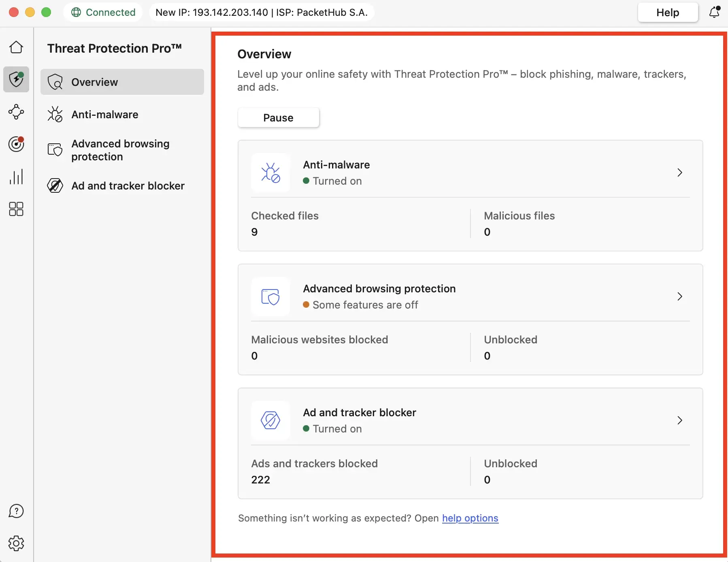Click the notifications bell icon
The height and width of the screenshot is (562, 728).
(x=715, y=12)
